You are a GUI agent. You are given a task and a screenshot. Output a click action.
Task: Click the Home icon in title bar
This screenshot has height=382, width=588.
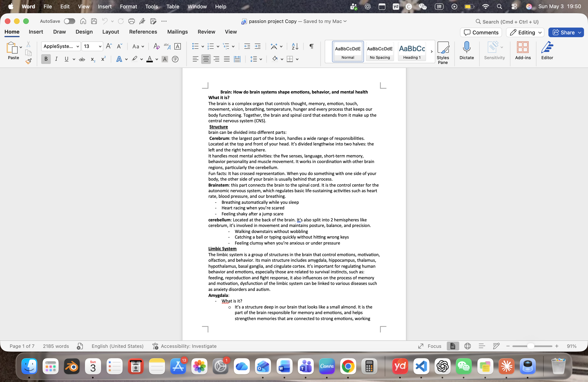pos(83,21)
